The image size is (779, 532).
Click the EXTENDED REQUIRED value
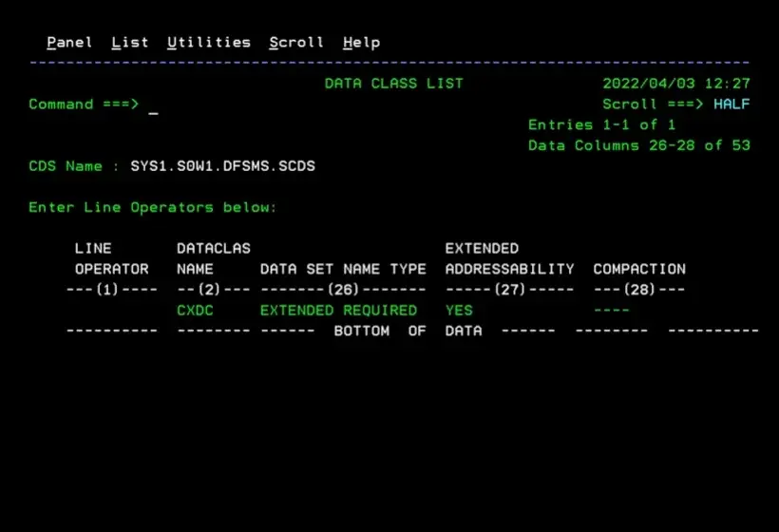338,311
